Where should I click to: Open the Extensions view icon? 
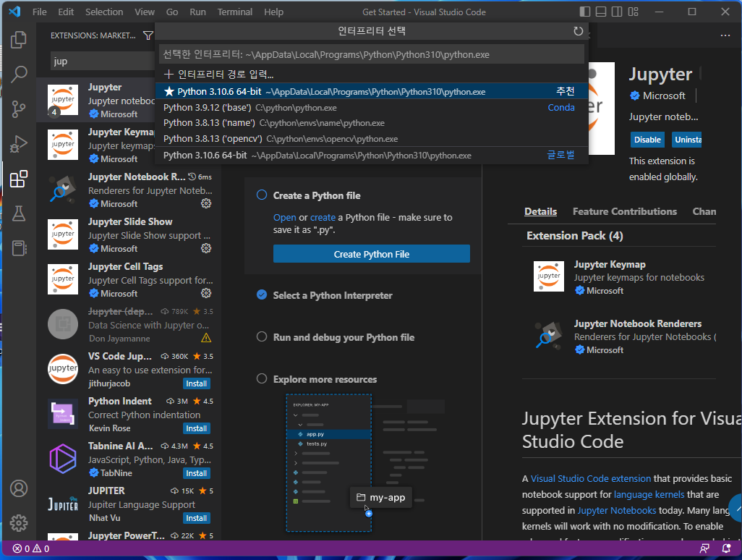(x=19, y=179)
